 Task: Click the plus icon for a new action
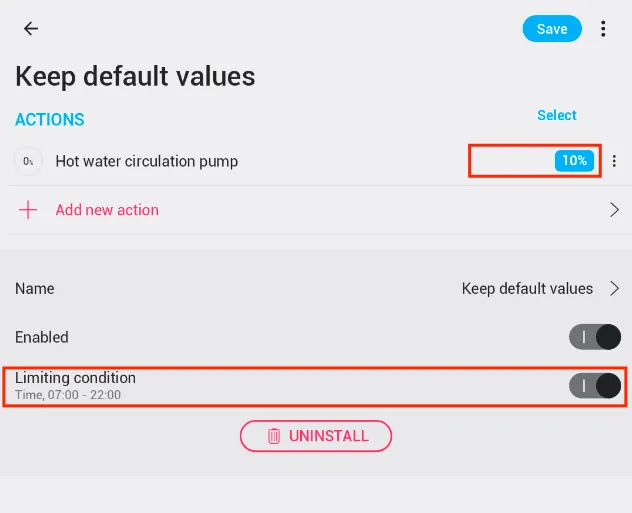[28, 210]
